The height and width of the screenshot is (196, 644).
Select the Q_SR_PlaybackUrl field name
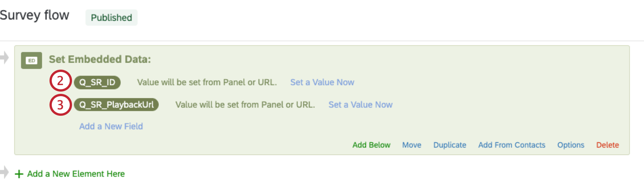116,105
